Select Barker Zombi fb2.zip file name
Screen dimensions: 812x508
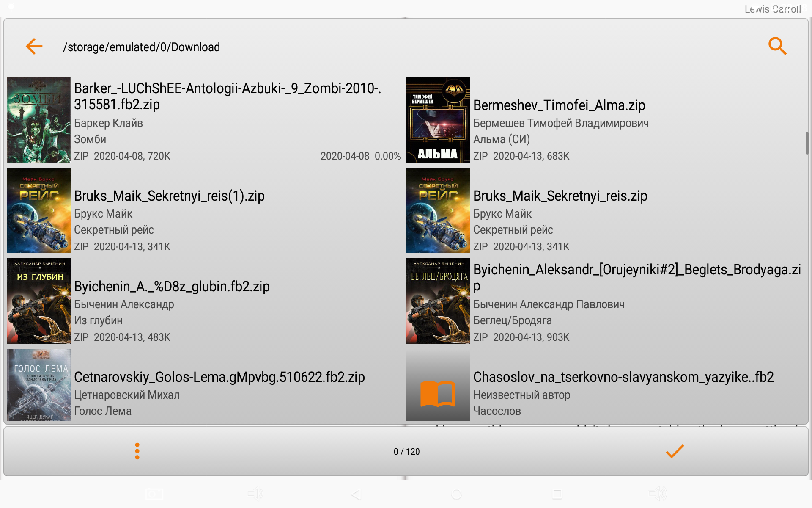pyautogui.click(x=228, y=97)
